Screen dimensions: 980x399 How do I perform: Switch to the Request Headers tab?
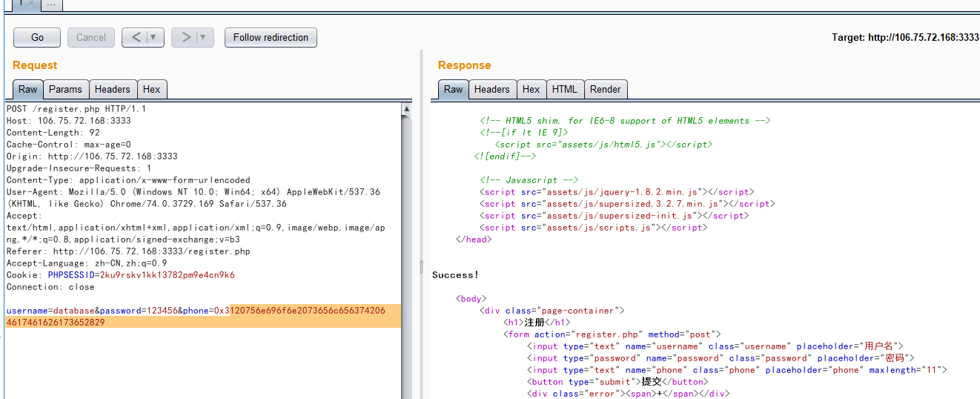(x=113, y=89)
